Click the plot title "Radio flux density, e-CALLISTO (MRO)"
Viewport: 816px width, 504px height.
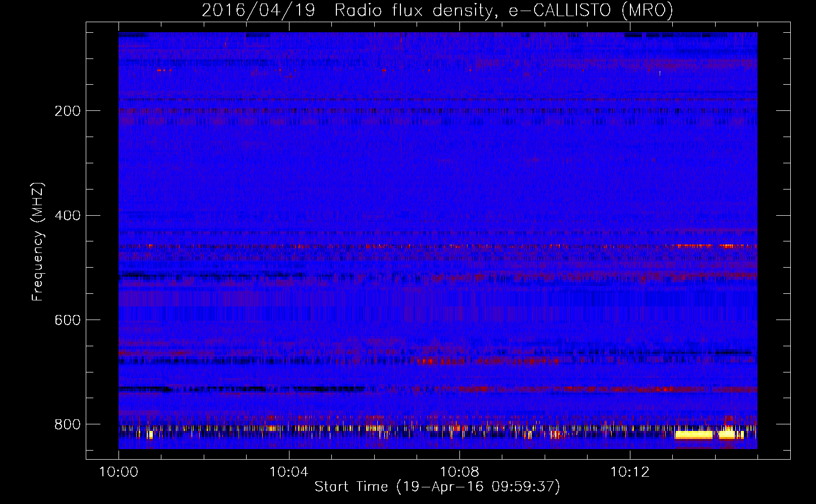[x=503, y=10]
